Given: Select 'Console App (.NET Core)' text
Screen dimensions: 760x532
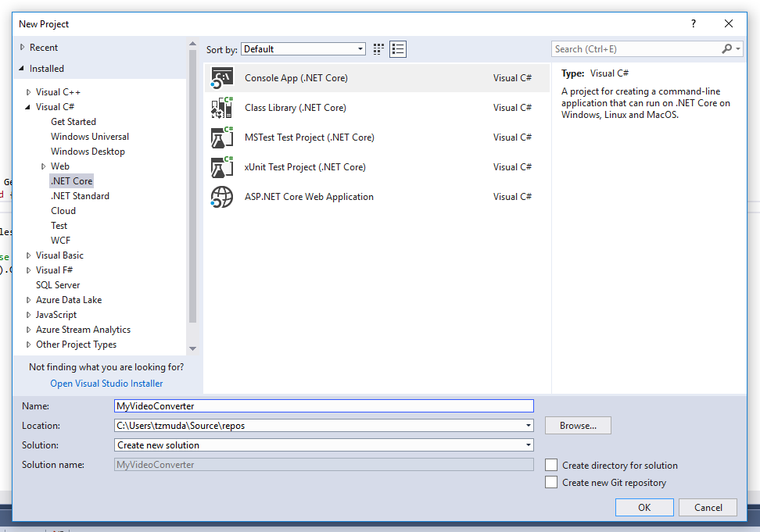Looking at the screenshot, I should coord(296,78).
